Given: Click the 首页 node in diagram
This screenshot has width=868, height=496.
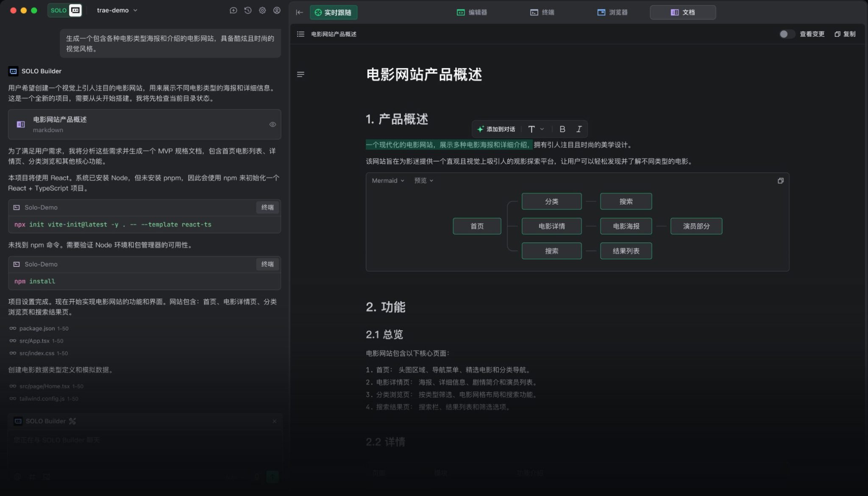Looking at the screenshot, I should click(x=477, y=226).
